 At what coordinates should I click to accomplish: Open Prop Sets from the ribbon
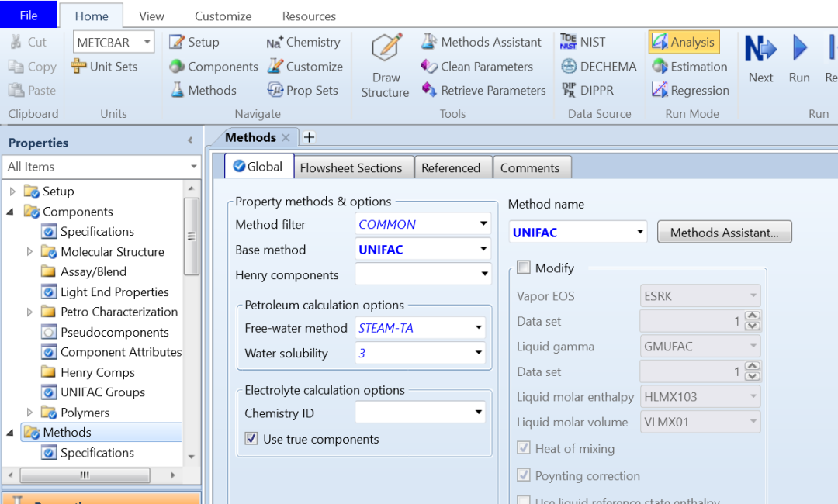click(x=303, y=90)
